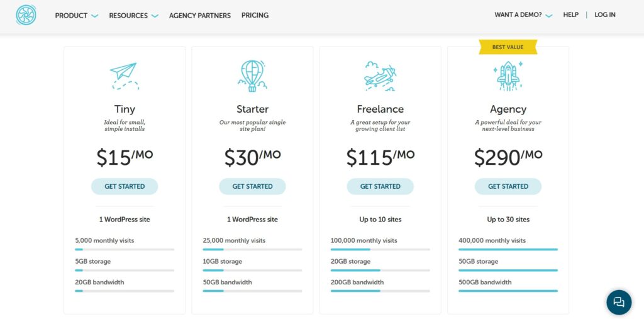Open the Want a Demo dropdown
This screenshot has width=644, height=319.
pyautogui.click(x=523, y=15)
